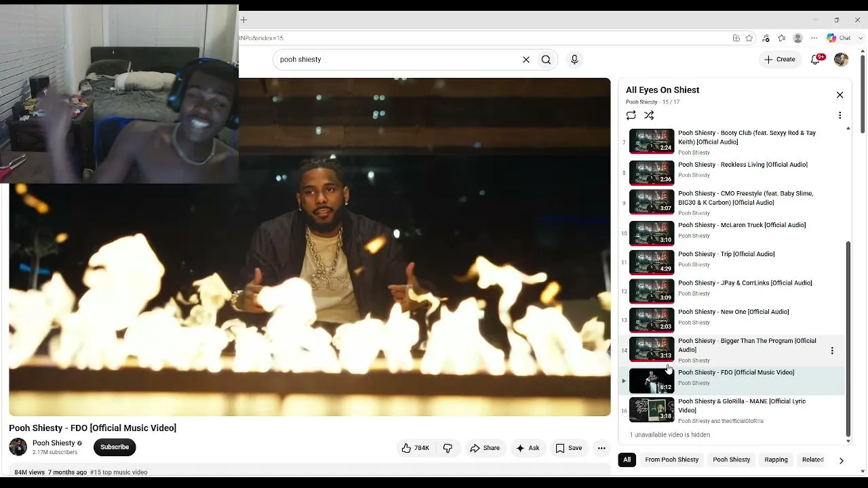Select the All filter chip

coord(627,460)
